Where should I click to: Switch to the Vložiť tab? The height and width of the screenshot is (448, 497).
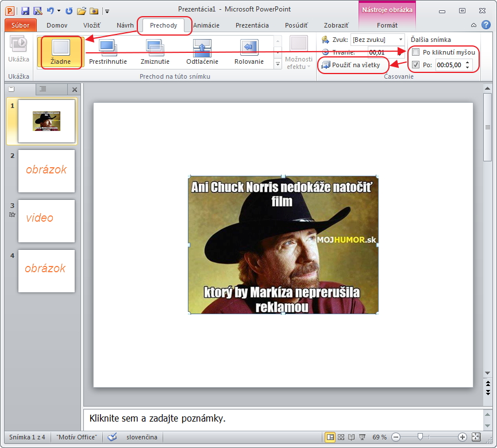(91, 25)
